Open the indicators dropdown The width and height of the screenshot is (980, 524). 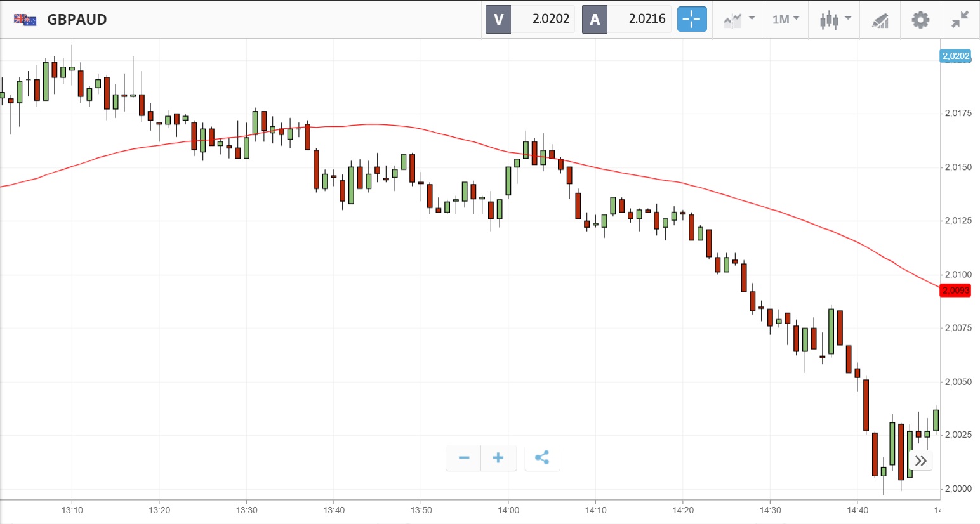[739, 20]
